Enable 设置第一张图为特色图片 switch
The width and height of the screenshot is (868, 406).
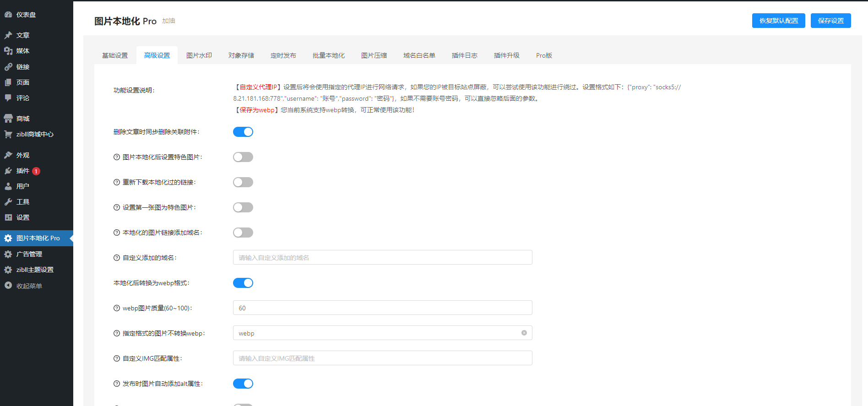(243, 207)
